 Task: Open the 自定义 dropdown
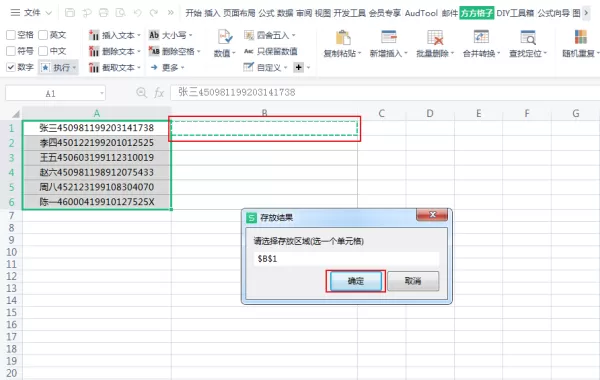coord(266,68)
